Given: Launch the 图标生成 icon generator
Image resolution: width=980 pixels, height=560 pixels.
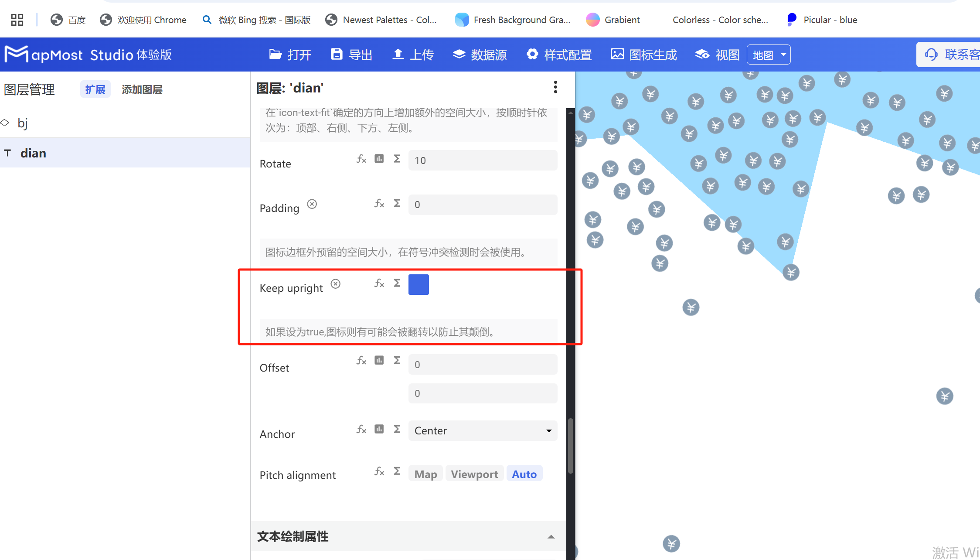Looking at the screenshot, I should click(x=643, y=54).
